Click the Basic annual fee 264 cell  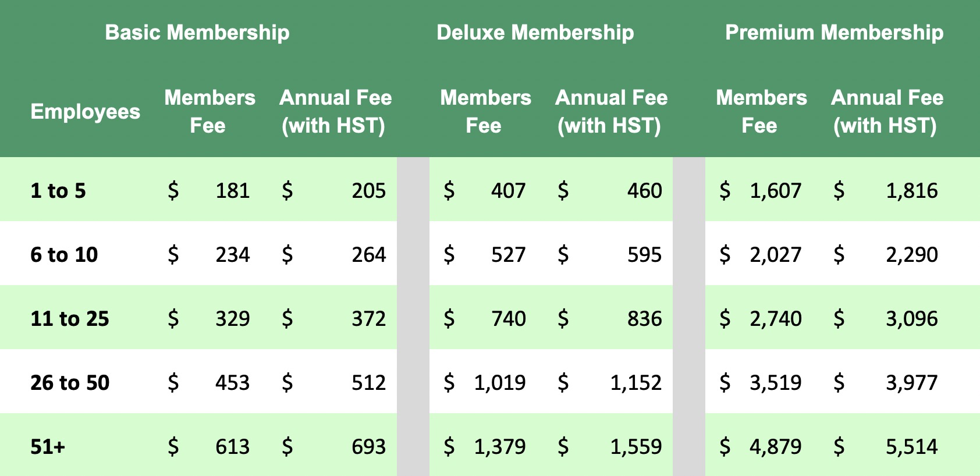point(334,255)
